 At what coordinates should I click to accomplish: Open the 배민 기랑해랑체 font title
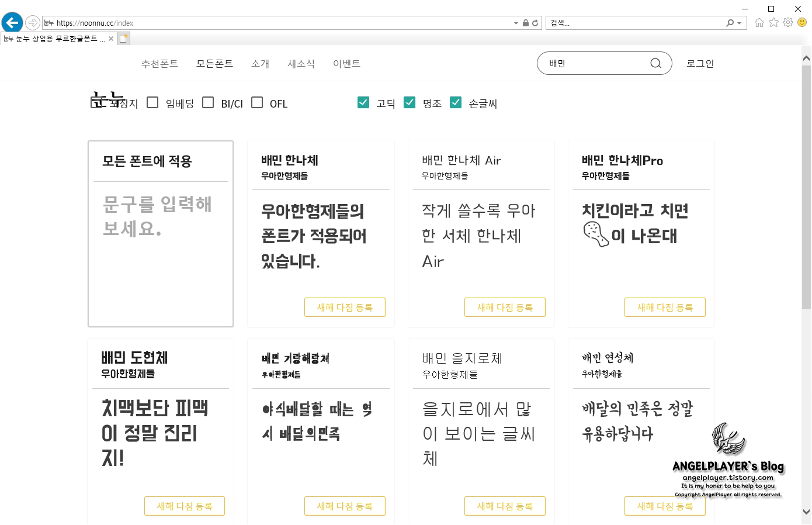[x=296, y=358]
